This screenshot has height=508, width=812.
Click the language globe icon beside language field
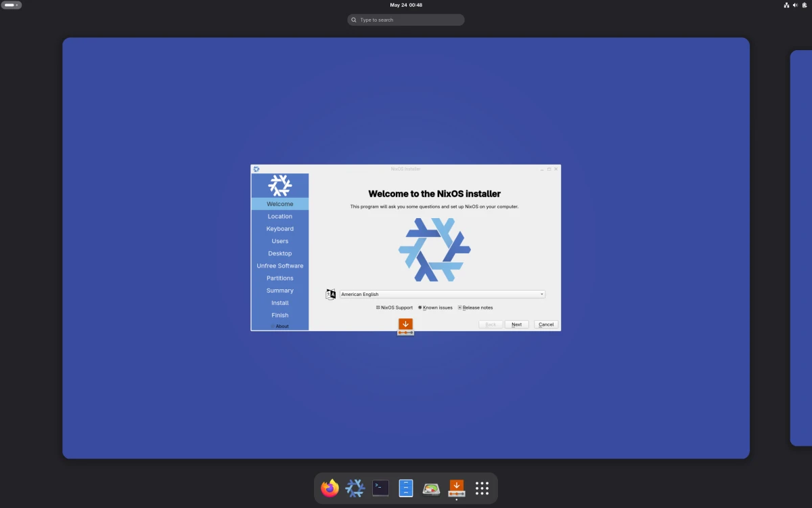(x=331, y=293)
